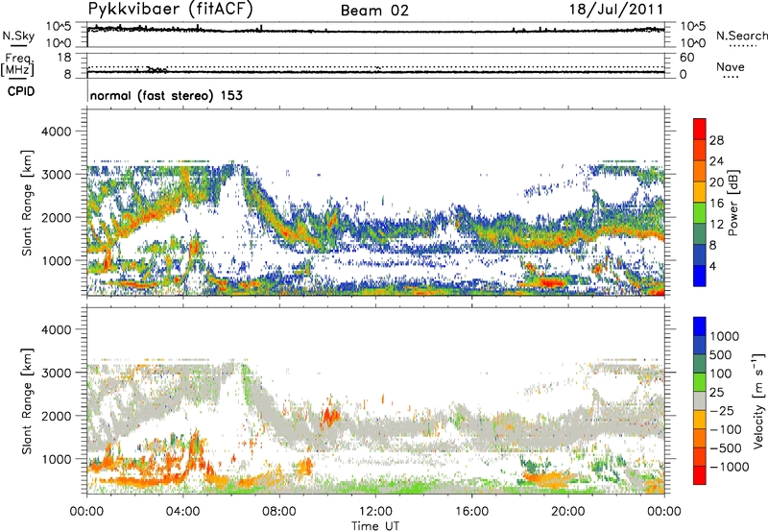Click the light green 12-16 dB power swatch
Screen dimensions: 768x532
[x=700, y=213]
